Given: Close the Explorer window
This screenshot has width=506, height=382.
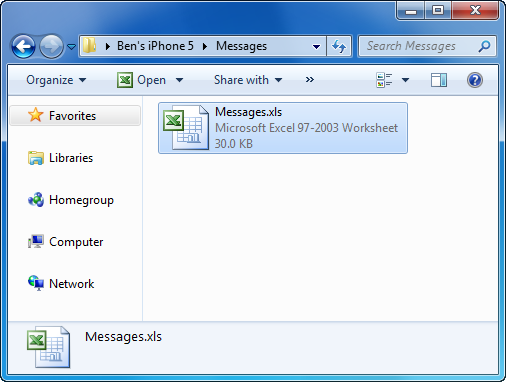Looking at the screenshot, I should click(x=475, y=11).
